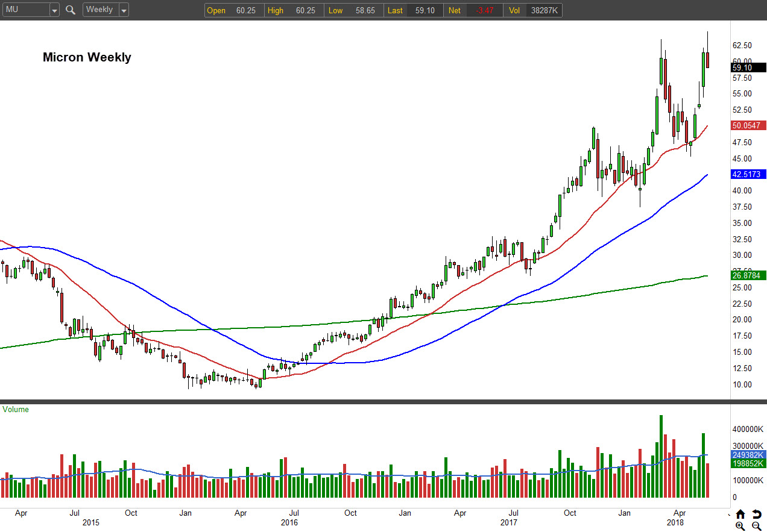
Task: Click the MU ticker symbol field
Action: click(25, 10)
